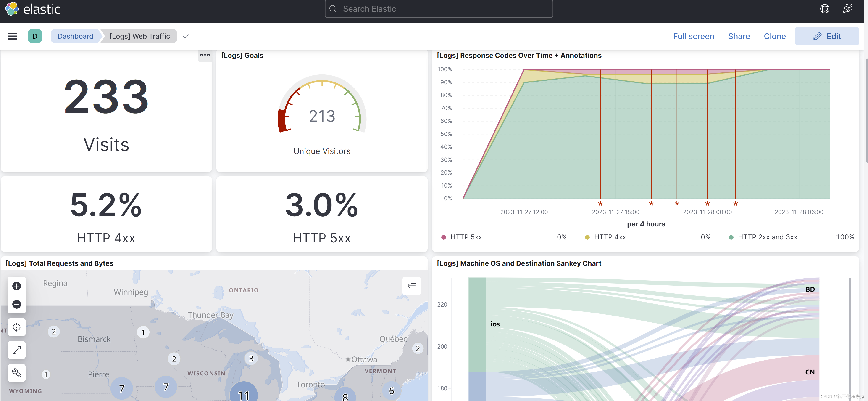The width and height of the screenshot is (868, 401).
Task: Zoom out on the map
Action: (16, 304)
